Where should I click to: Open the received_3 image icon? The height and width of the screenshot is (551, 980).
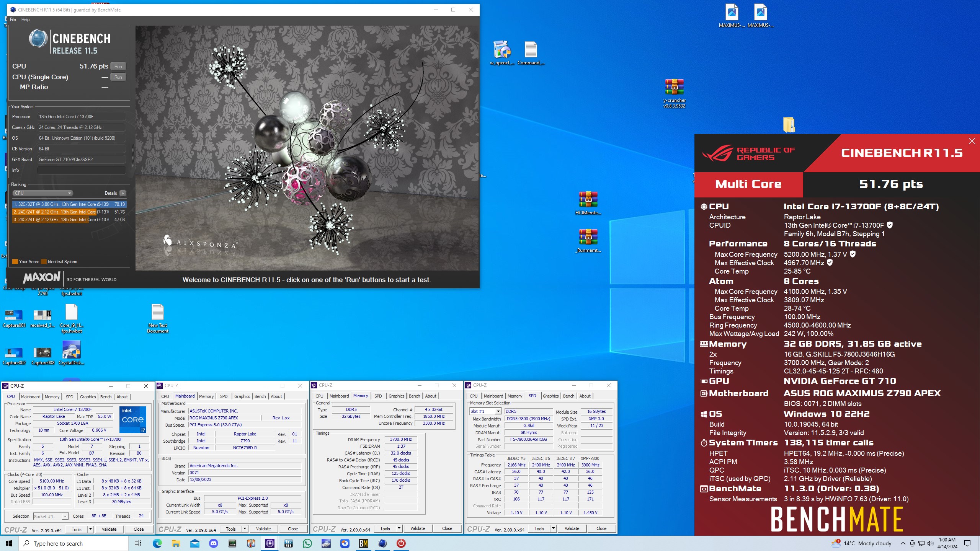(x=42, y=318)
